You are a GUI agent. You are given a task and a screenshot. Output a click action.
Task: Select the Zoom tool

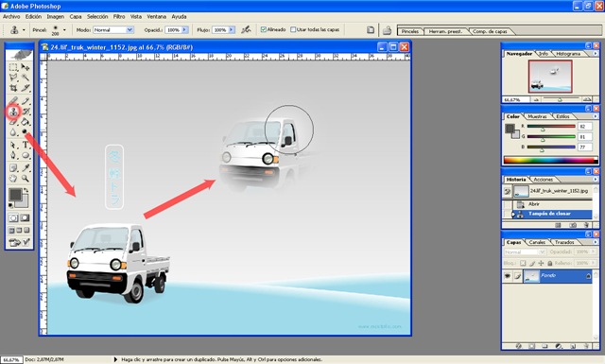pos(26,179)
